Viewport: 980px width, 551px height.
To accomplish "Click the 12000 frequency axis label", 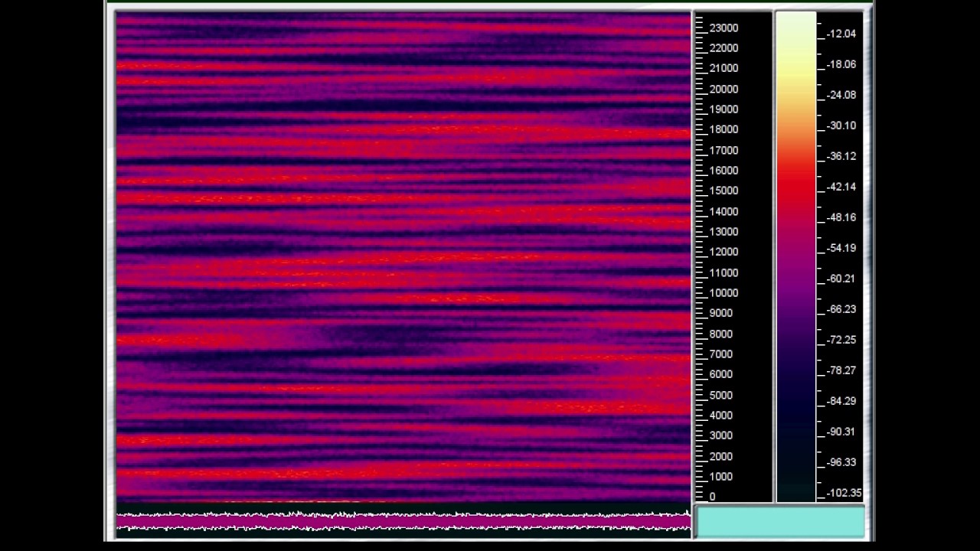I will [724, 252].
